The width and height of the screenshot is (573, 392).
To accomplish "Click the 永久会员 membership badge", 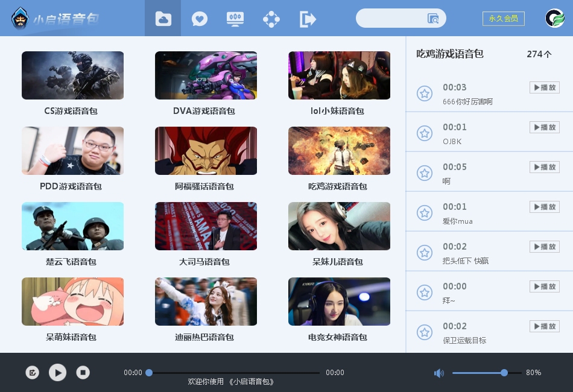I will pos(504,18).
